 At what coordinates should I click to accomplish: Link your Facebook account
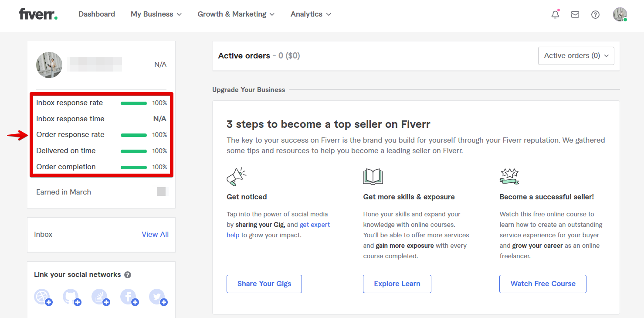129,297
